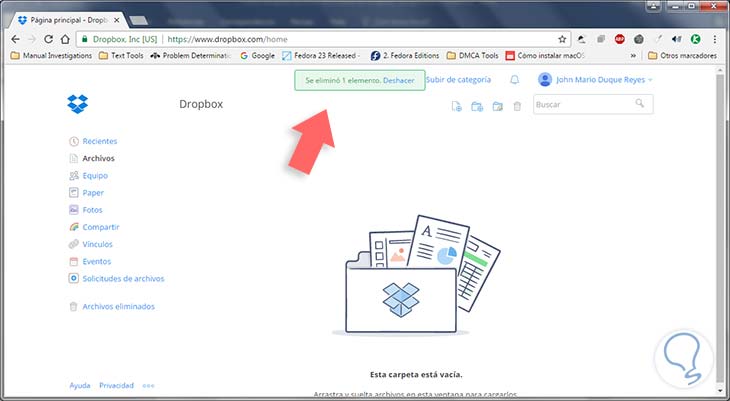The height and width of the screenshot is (401, 730).
Task: Click the upload file toolbar icon
Action: (457, 107)
